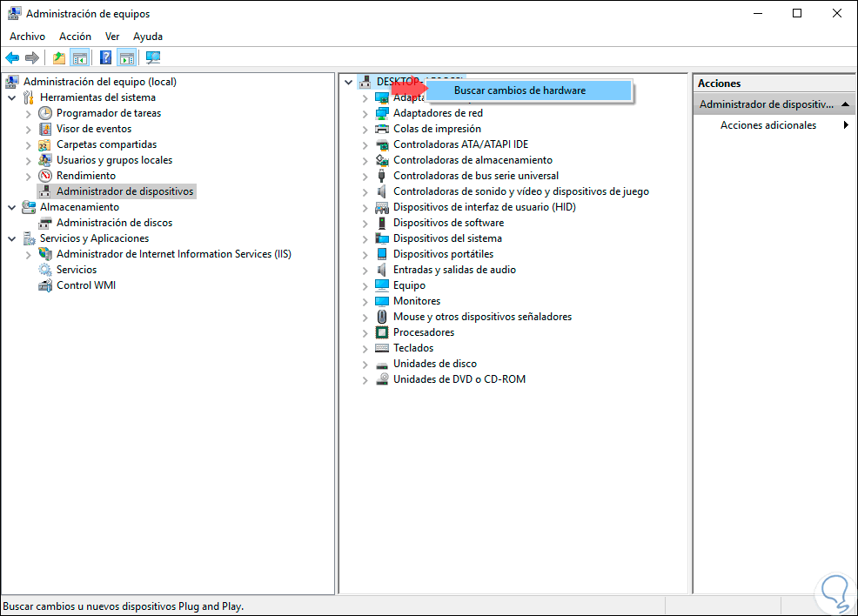Image resolution: width=858 pixels, height=616 pixels.
Task: Select the Dispositivos de software category
Action: pos(449,223)
